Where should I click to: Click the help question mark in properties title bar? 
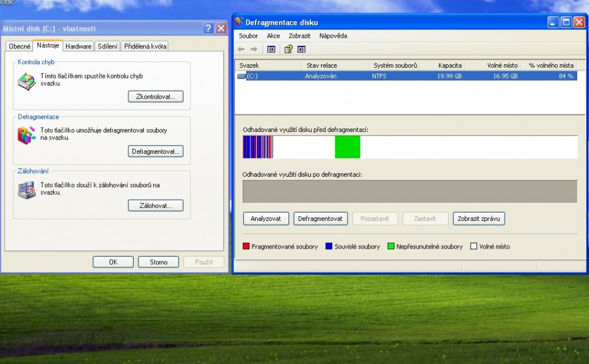(x=208, y=28)
